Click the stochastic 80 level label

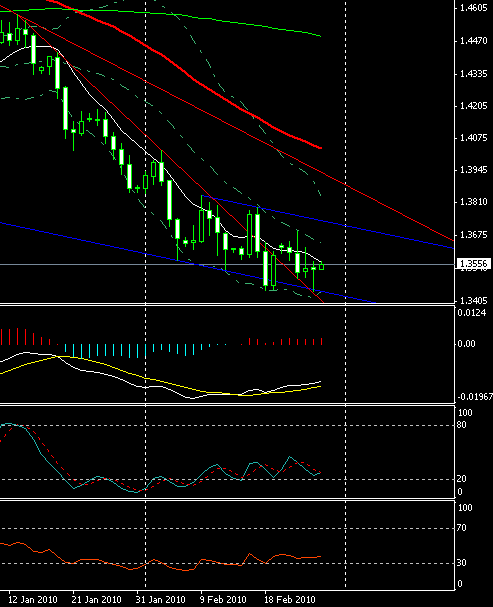tap(461, 425)
